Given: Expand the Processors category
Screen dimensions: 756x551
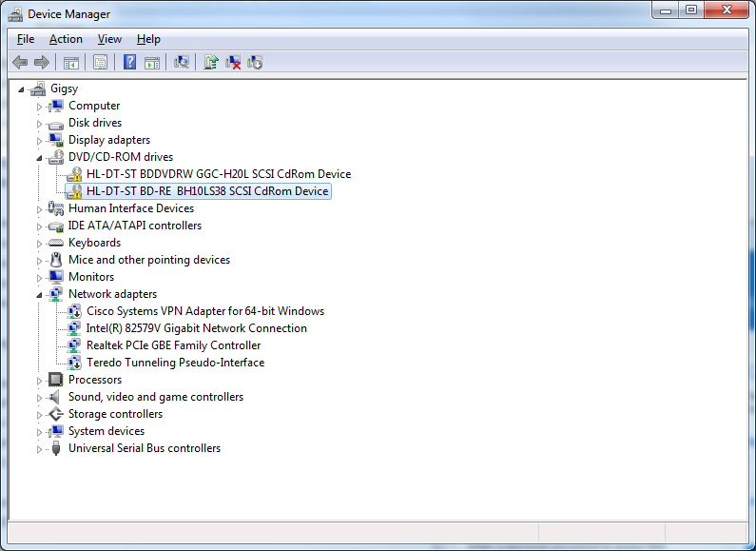Looking at the screenshot, I should (40, 381).
